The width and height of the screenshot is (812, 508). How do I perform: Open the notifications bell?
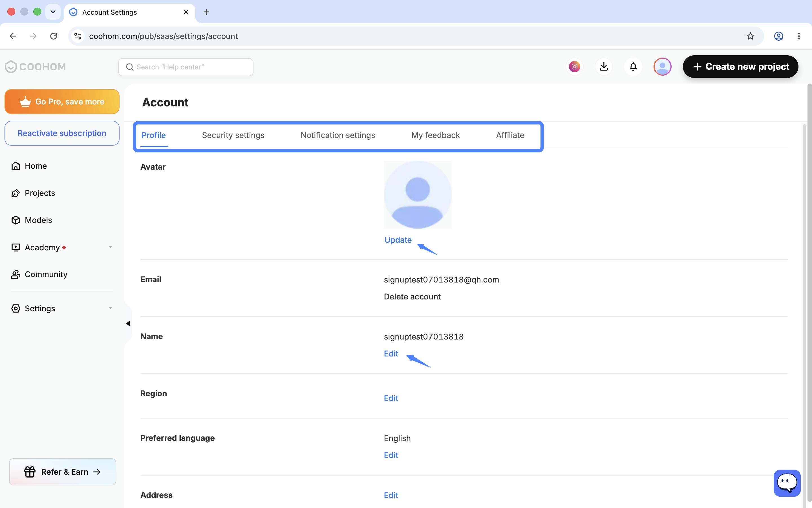633,67
